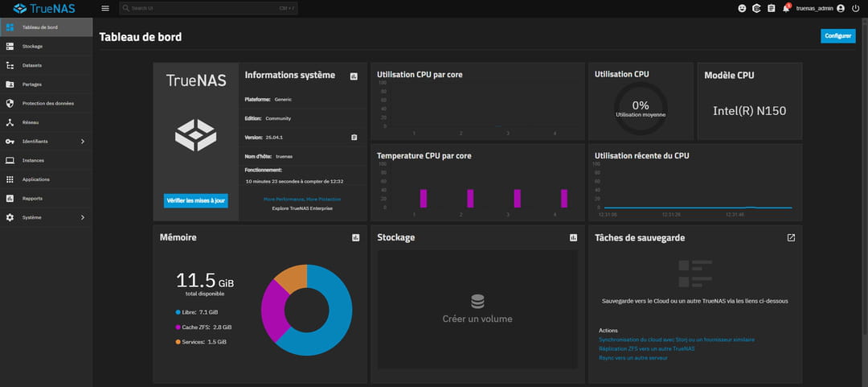
Task: Click Instances laptop sidebar icon
Action: pyautogui.click(x=10, y=160)
